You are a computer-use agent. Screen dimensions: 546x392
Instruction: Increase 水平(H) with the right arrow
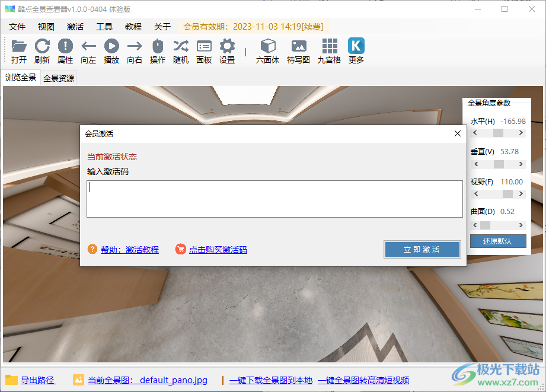[x=521, y=133]
